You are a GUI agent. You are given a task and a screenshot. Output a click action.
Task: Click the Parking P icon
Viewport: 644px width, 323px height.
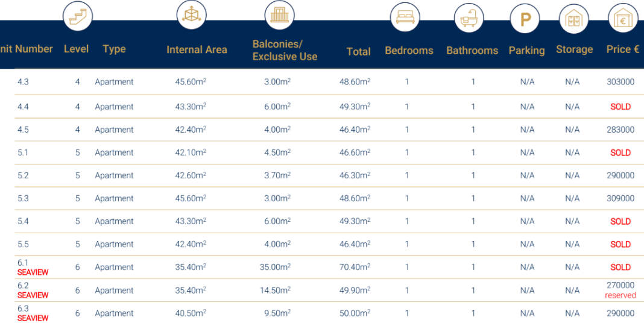525,19
